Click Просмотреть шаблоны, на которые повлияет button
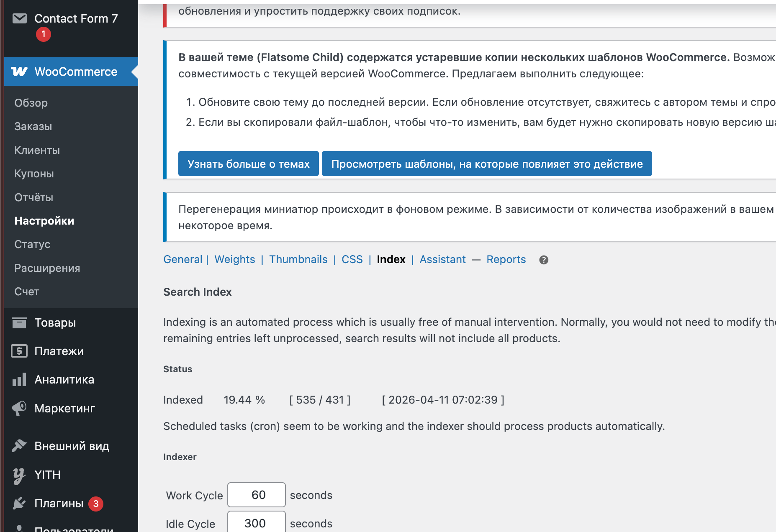Viewport: 776px width, 532px height. coord(487,164)
